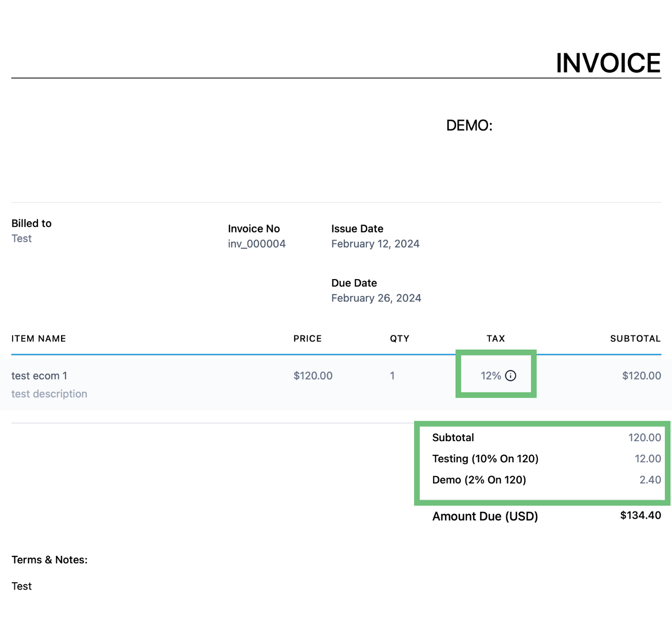The height and width of the screenshot is (623, 672).
Task: Select Demo tax amount 2.40
Action: pos(650,480)
